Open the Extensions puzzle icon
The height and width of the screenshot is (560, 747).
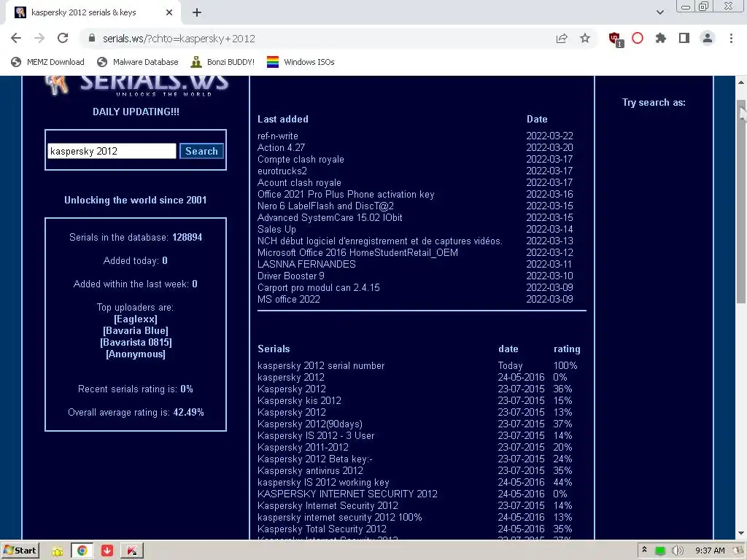[x=661, y=38]
